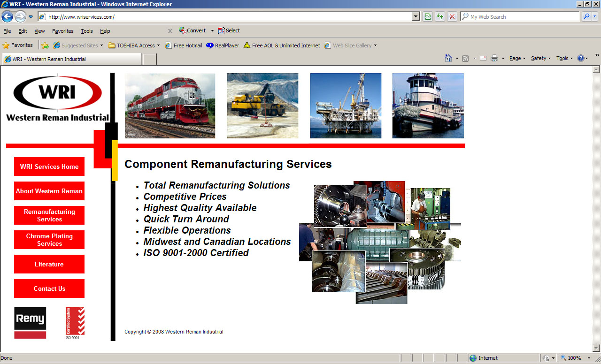The height and width of the screenshot is (364, 601).
Task: Click the browser Back arrow button
Action: 7,17
